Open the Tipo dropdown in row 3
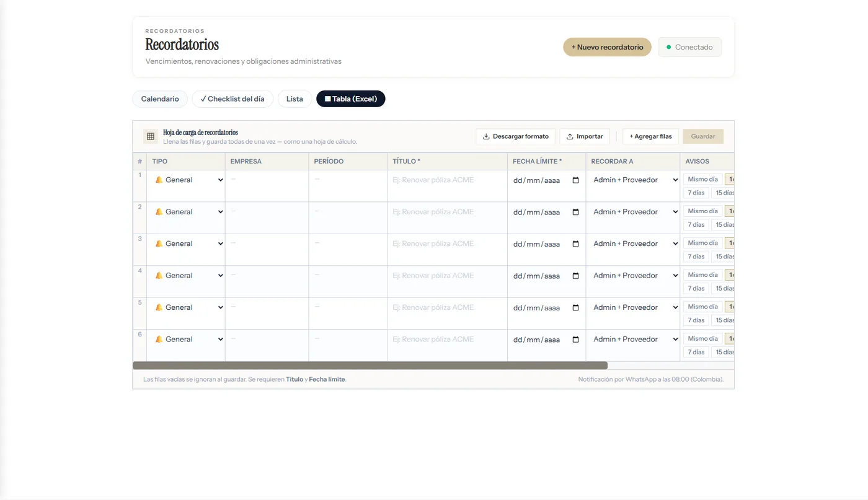Image resolution: width=868 pixels, height=500 pixels. click(x=187, y=243)
